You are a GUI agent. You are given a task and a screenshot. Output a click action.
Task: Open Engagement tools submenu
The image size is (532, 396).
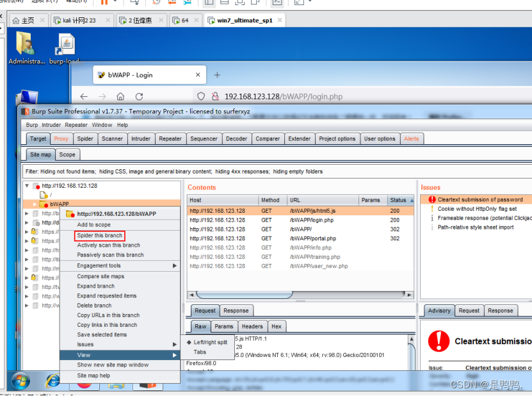click(120, 265)
